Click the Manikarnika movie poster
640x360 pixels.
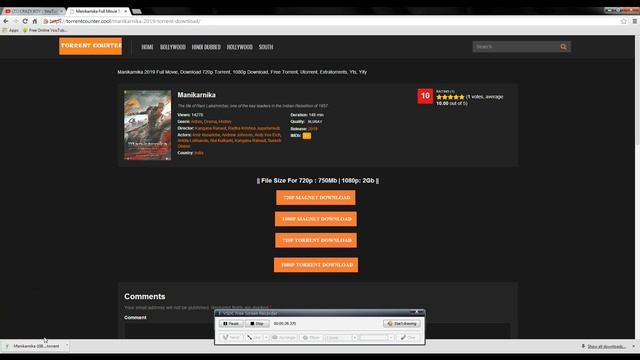[147, 125]
